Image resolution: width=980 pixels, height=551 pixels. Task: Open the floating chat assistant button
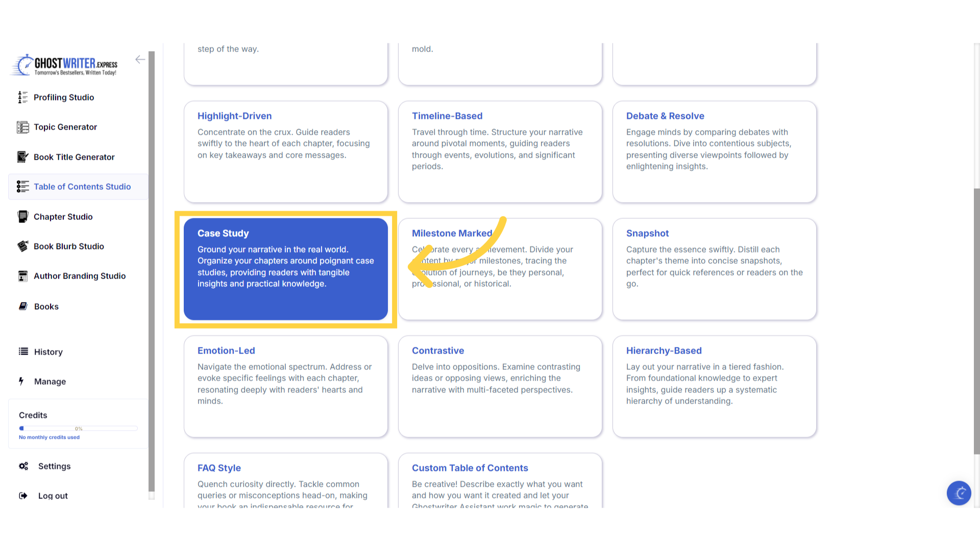pyautogui.click(x=959, y=493)
